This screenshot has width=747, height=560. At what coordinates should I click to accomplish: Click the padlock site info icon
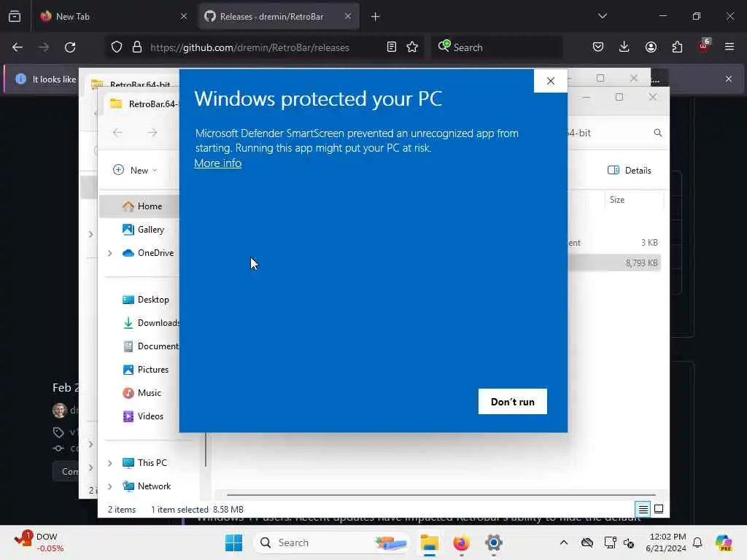click(137, 47)
